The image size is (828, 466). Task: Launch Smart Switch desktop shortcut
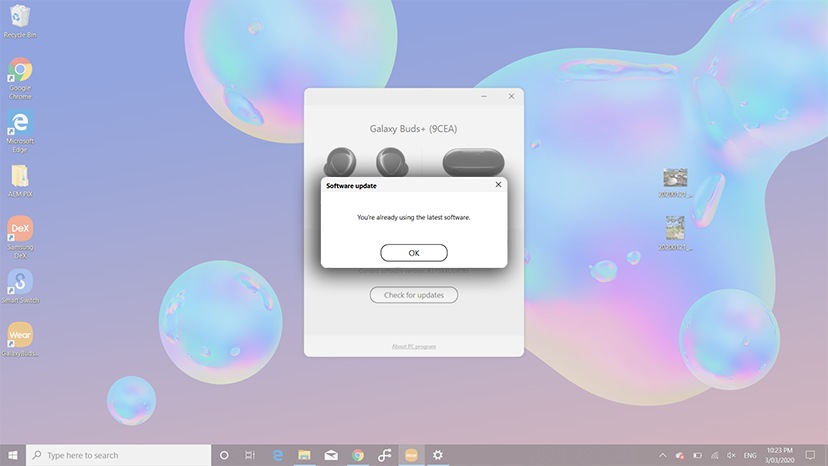coord(20,286)
